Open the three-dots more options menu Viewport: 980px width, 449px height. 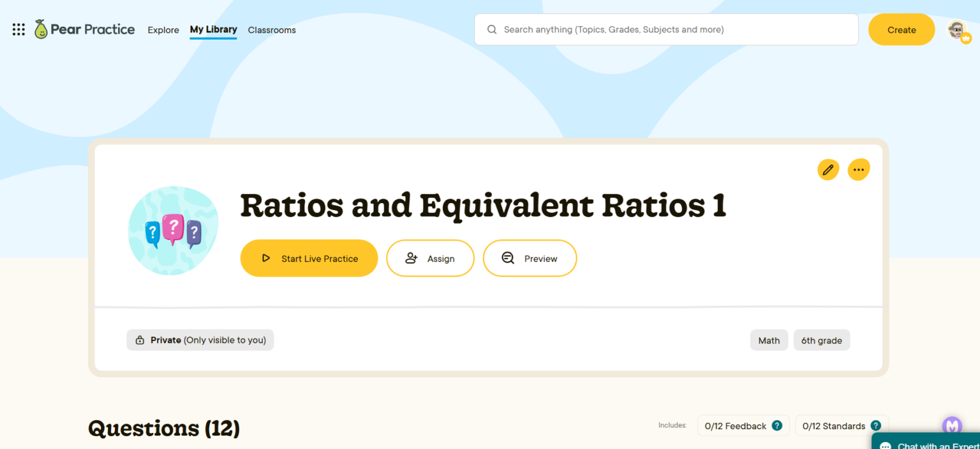(x=858, y=170)
